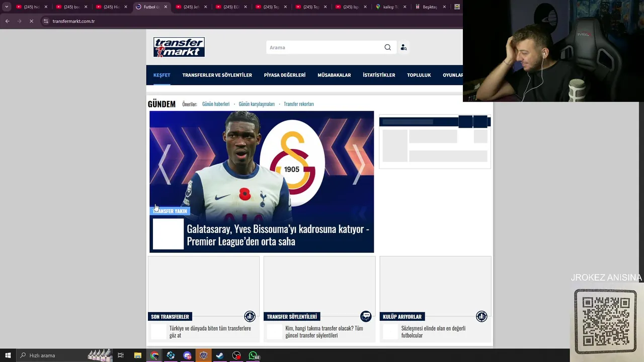This screenshot has width=644, height=362.
Task: Open the KEŞFET menu
Action: [162, 75]
